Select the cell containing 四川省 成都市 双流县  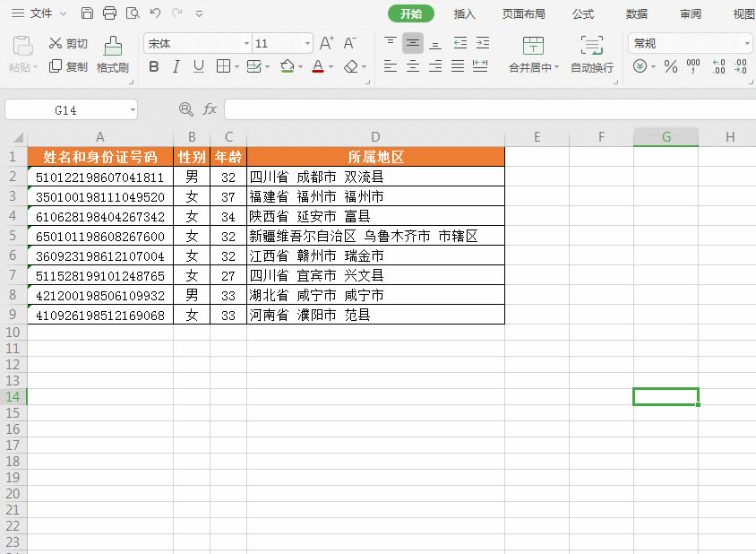point(375,177)
